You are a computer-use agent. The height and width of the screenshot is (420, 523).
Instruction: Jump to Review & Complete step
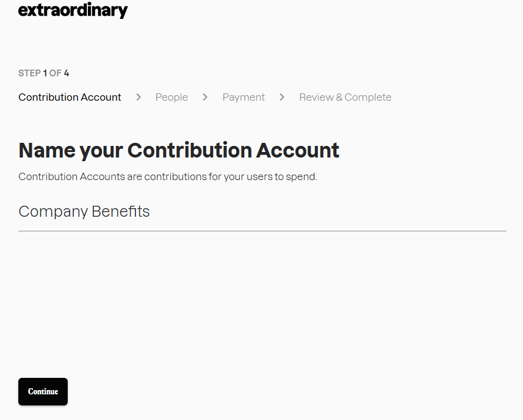tap(345, 97)
